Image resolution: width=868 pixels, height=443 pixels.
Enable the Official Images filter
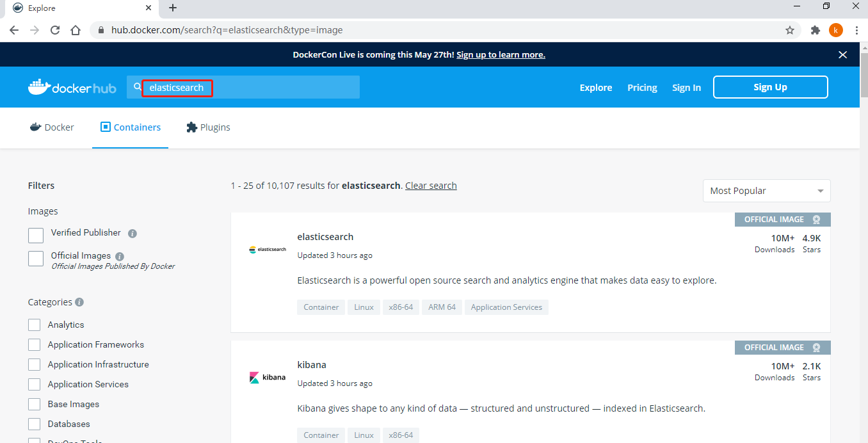36,258
